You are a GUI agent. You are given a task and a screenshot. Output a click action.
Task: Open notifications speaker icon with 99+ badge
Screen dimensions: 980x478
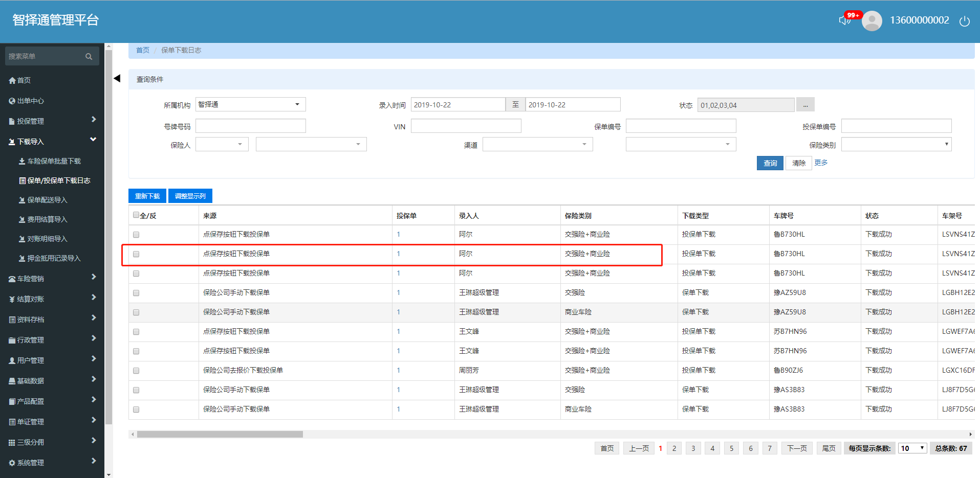pyautogui.click(x=844, y=20)
